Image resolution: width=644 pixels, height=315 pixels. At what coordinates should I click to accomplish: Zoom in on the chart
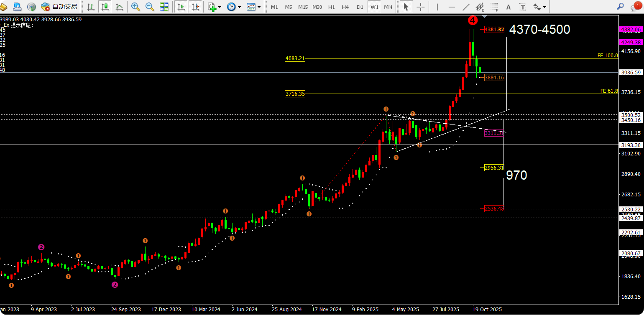[135, 7]
